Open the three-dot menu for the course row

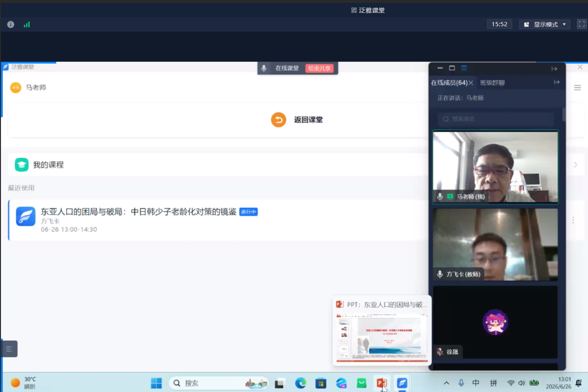573,220
